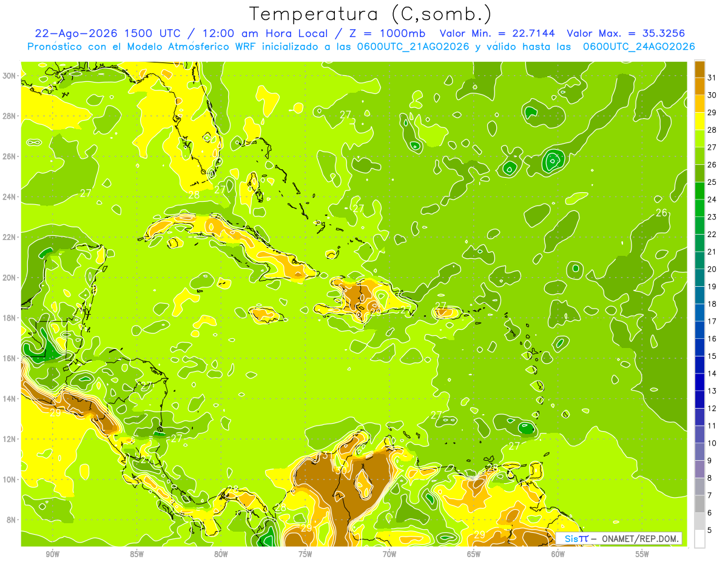Screen dimensions: 728x562
Task: Click the "8N" latitude axis label
Action: click(10, 520)
